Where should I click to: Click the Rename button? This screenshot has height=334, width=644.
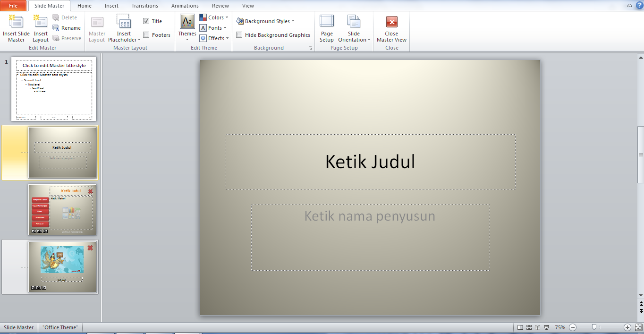67,28
